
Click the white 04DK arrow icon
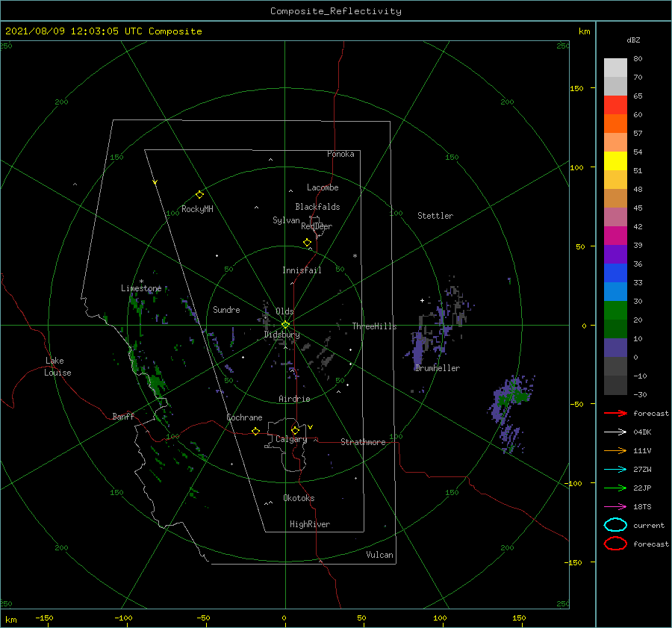[x=615, y=432]
